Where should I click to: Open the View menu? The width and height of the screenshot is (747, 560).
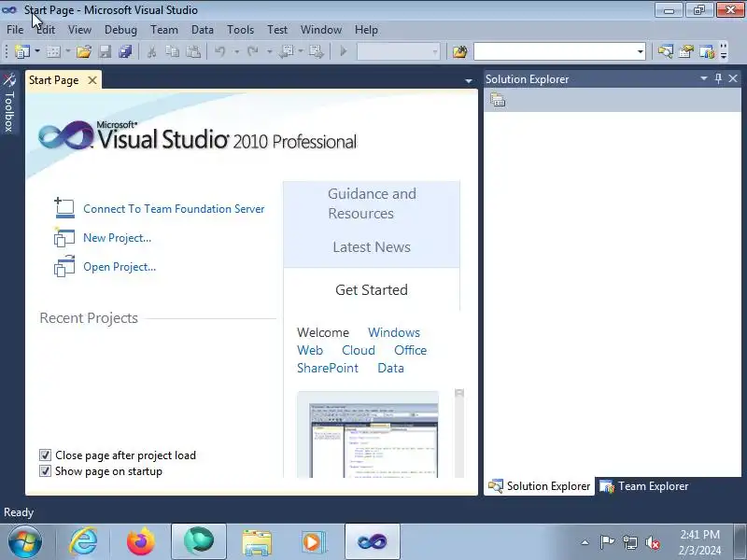click(79, 30)
